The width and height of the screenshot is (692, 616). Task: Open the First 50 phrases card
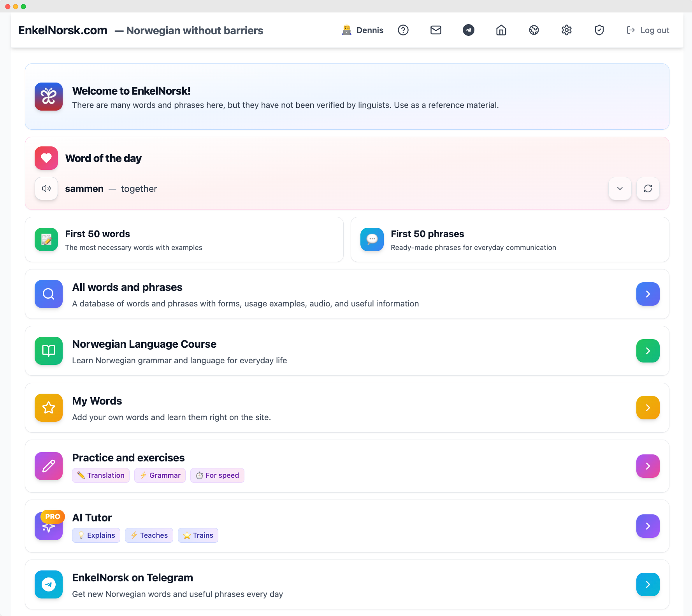coord(510,239)
